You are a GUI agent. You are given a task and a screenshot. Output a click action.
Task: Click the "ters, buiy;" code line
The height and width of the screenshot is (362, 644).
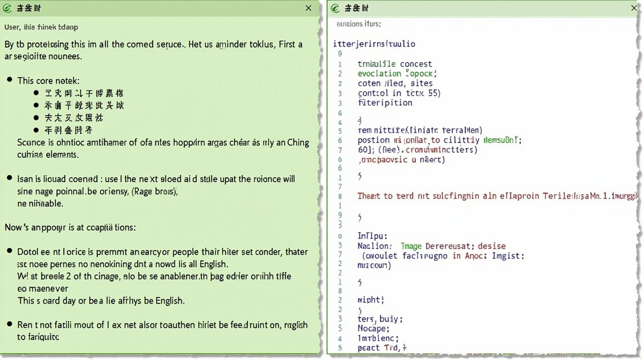coord(380,319)
